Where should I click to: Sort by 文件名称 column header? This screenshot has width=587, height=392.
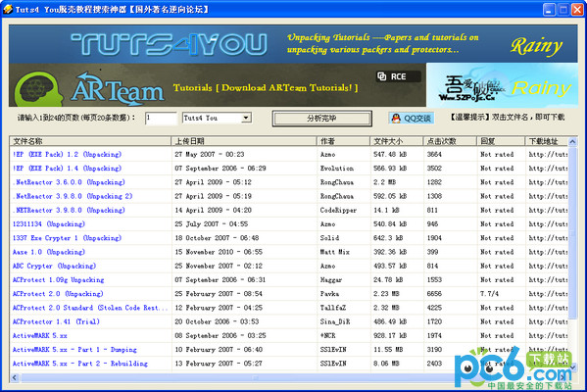pos(90,141)
